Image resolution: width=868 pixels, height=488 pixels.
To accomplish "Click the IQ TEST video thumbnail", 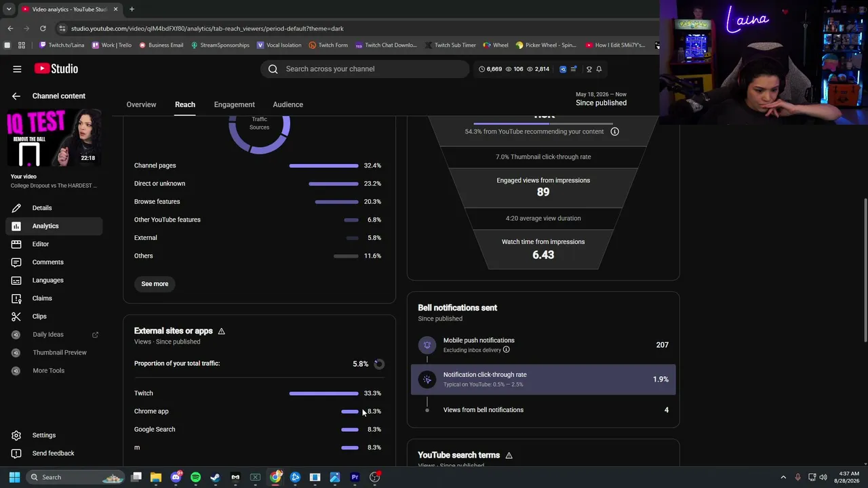I will coord(54,139).
